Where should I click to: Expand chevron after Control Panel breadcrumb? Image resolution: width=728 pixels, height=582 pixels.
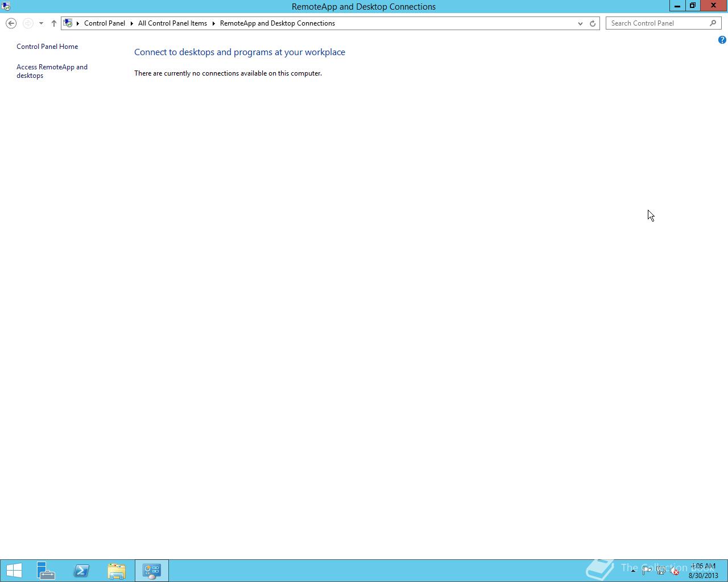coord(131,23)
